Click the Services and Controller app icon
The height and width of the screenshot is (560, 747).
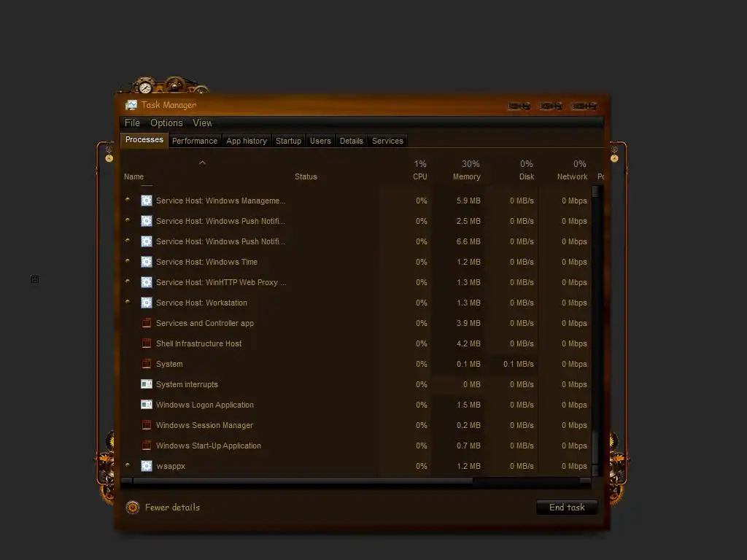pyautogui.click(x=146, y=323)
